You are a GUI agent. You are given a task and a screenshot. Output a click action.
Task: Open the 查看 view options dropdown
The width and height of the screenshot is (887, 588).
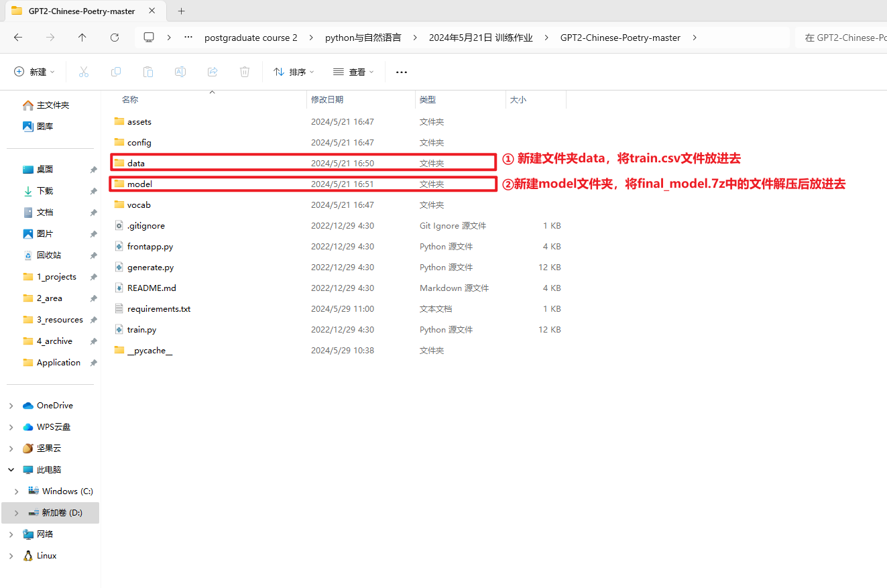point(353,72)
